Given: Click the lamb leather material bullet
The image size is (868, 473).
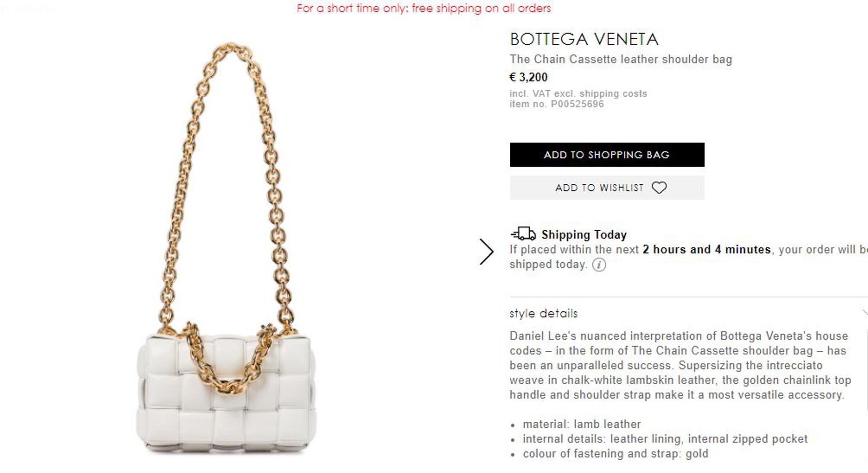Looking at the screenshot, I should pyautogui.click(x=582, y=424).
